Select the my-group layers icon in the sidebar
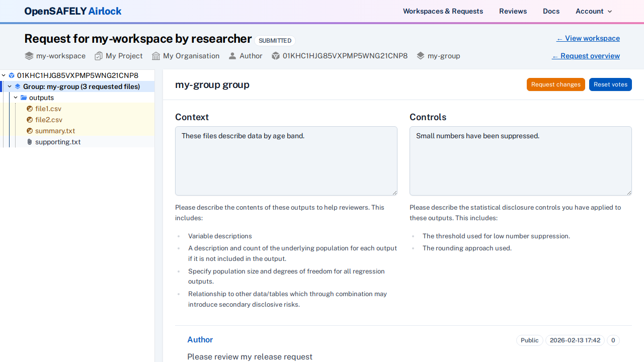This screenshot has height=362, width=644. click(18, 86)
